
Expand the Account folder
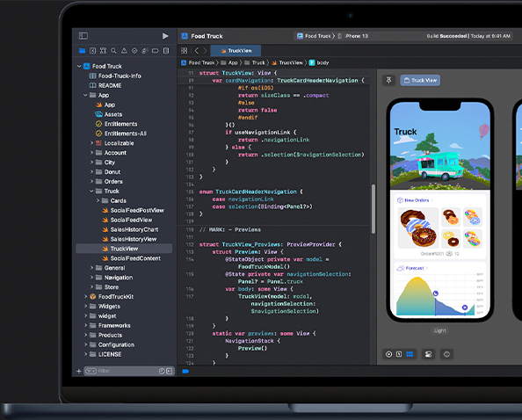coord(92,153)
